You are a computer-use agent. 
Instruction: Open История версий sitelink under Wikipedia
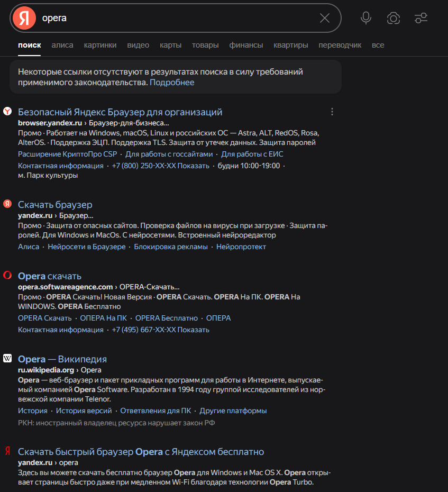[84, 411]
